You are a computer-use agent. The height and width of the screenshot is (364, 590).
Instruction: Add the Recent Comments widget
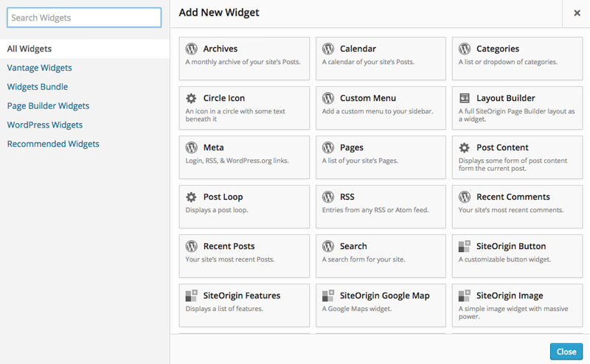(x=518, y=206)
